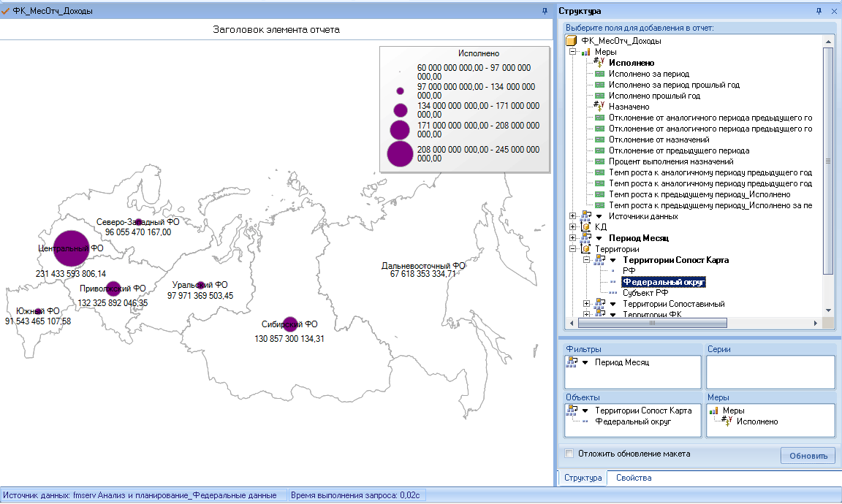The height and width of the screenshot is (504, 842).
Task: Collapse the Территории Сопост Карта node
Action: pyautogui.click(x=586, y=260)
